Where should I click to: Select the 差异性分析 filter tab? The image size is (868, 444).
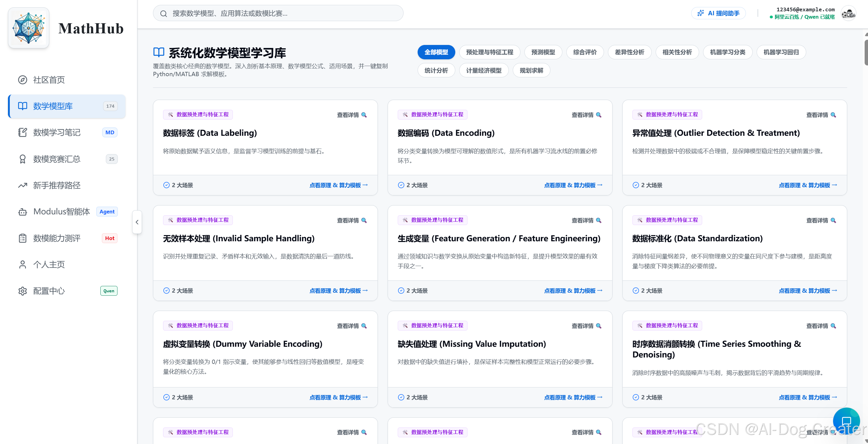click(629, 52)
